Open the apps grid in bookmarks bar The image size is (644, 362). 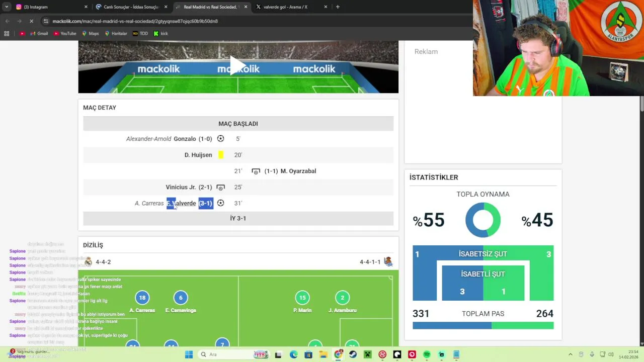click(7, 34)
